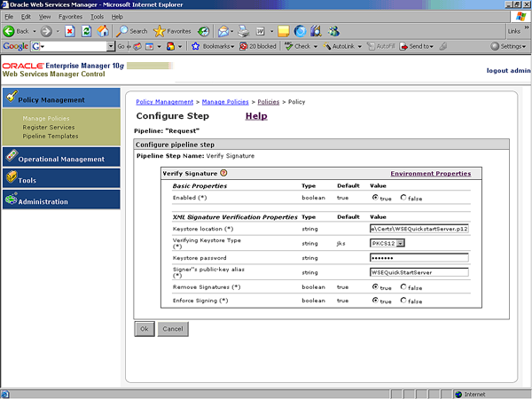Viewport: 532px width, 399px height.
Task: Expand the Forward button history arrow
Action: (x=58, y=32)
